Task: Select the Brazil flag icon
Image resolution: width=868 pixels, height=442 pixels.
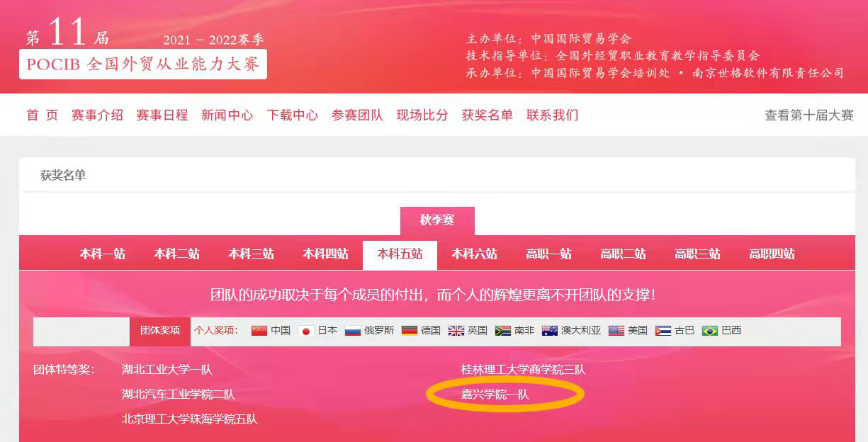Action: click(710, 331)
